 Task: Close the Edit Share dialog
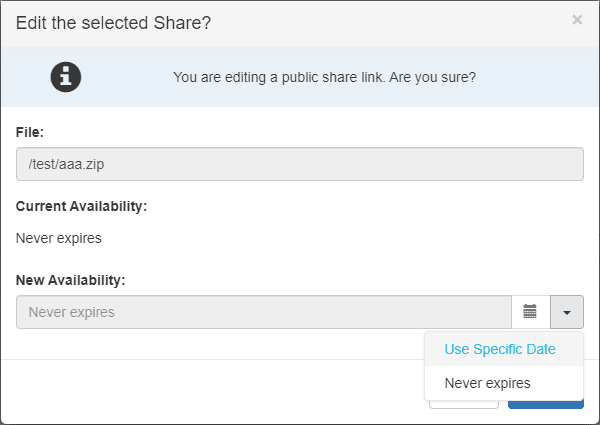(x=577, y=19)
